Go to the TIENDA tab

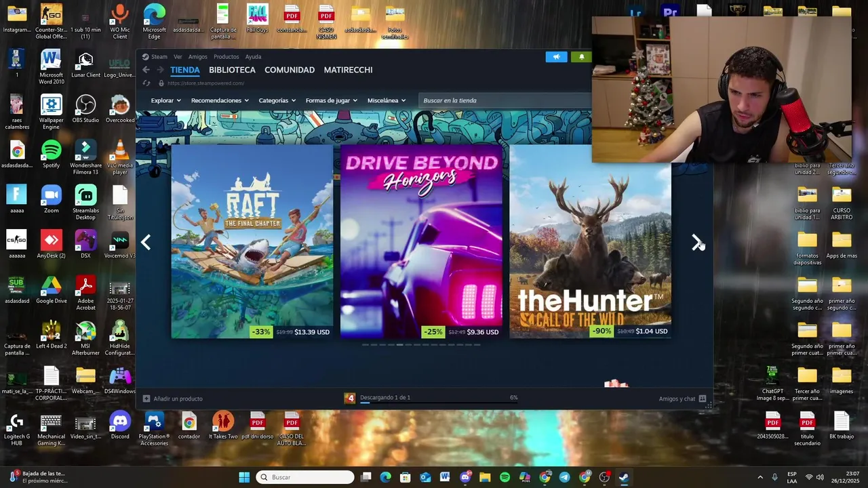click(x=185, y=70)
